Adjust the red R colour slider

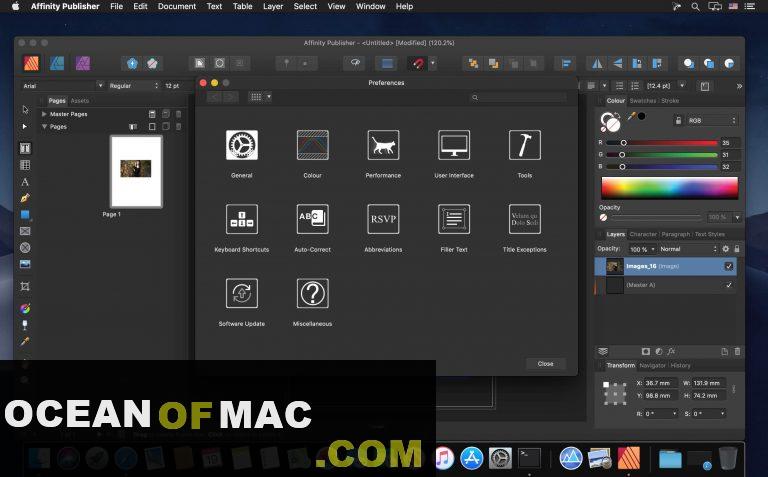(x=662, y=143)
